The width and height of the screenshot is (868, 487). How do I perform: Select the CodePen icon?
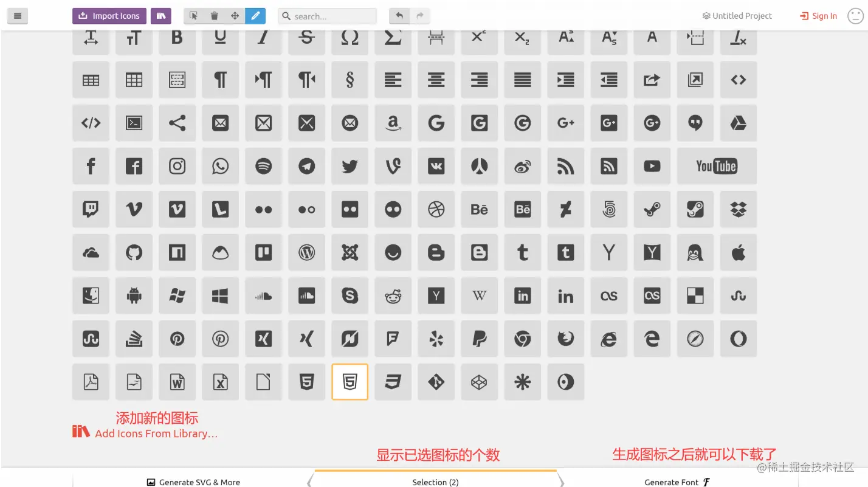click(480, 382)
